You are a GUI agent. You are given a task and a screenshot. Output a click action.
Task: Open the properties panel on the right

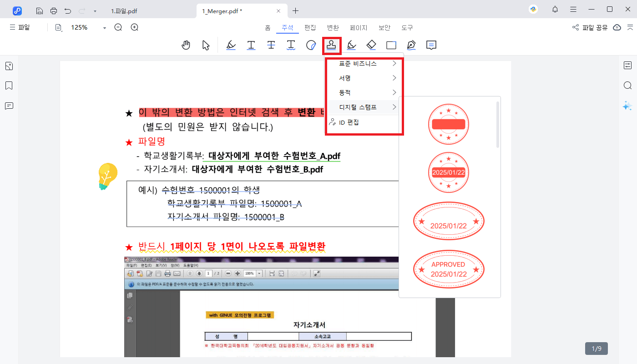tap(627, 66)
